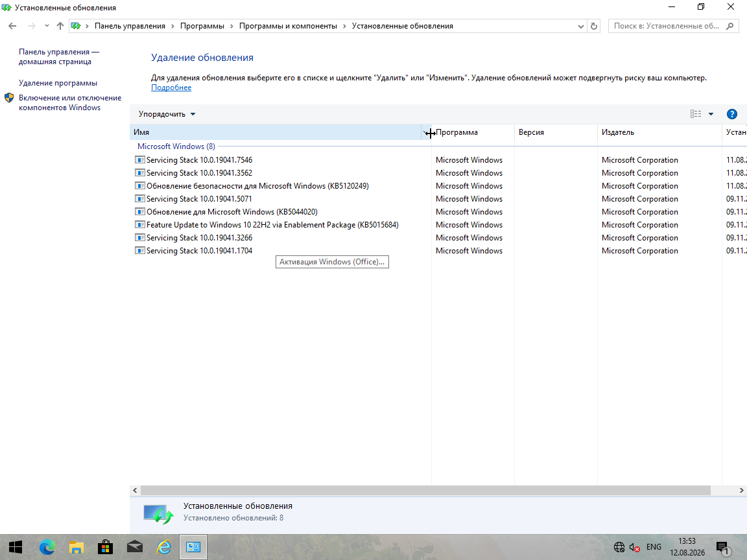This screenshot has width=747, height=560.
Task: Open Панель управления — домашняя страница link
Action: [58, 56]
